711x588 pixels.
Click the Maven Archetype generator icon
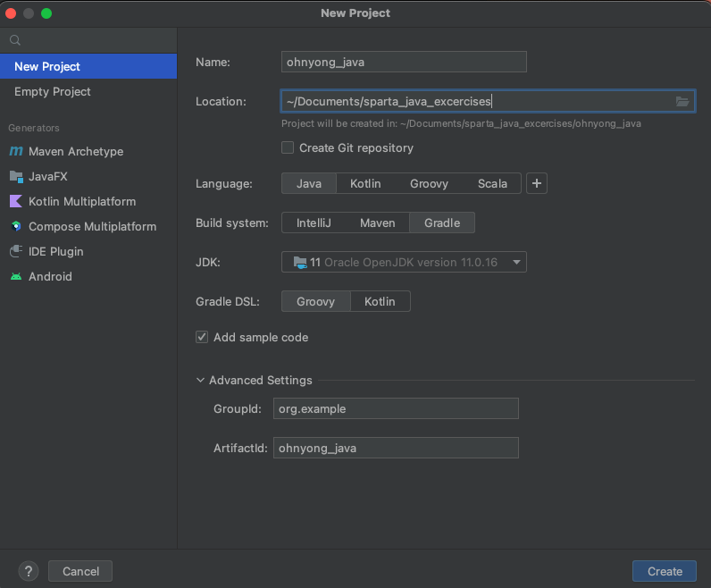[x=16, y=151]
